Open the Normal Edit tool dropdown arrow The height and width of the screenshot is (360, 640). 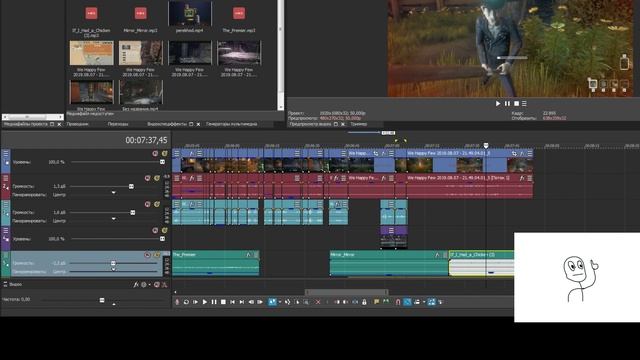pos(280,302)
